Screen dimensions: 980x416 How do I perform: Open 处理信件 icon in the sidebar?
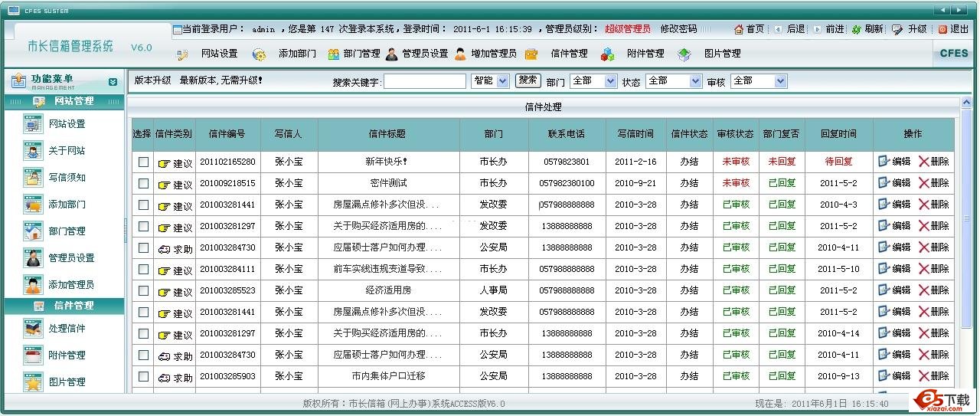pos(34,329)
